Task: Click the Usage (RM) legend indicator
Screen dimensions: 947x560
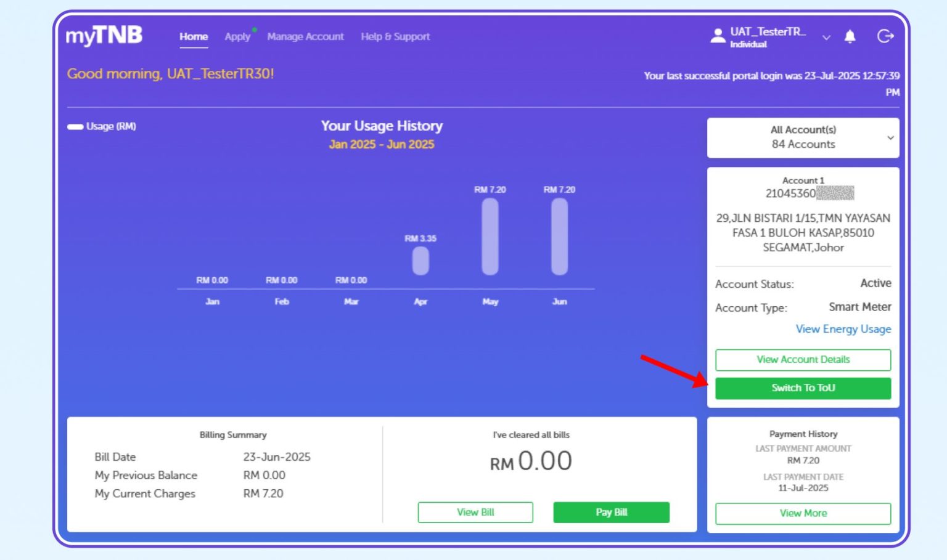Action: (x=75, y=126)
